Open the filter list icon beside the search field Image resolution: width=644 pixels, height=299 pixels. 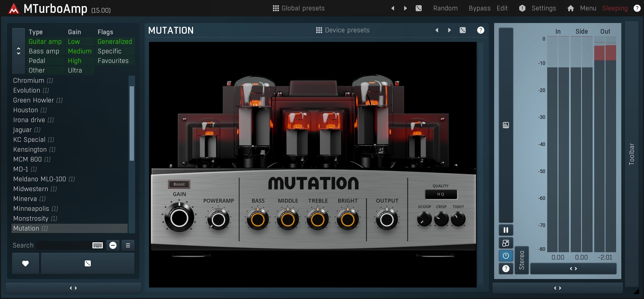point(127,245)
